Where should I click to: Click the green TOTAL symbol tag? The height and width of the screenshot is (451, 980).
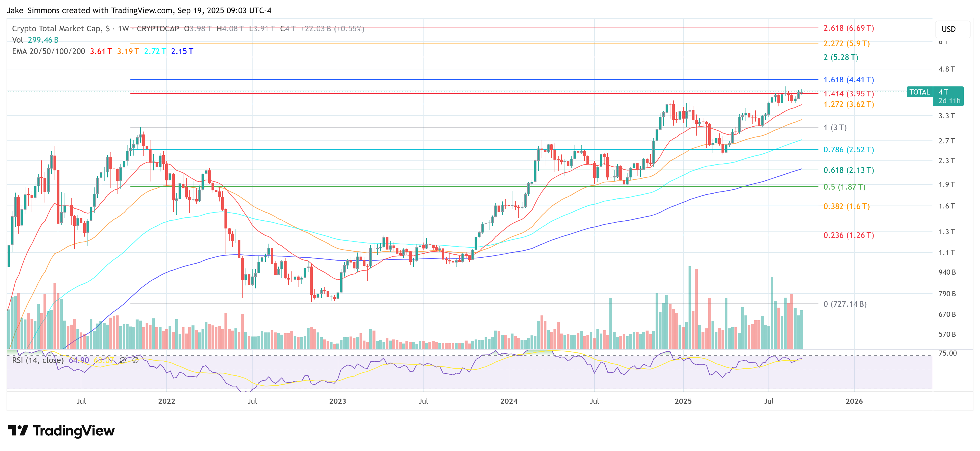point(919,92)
